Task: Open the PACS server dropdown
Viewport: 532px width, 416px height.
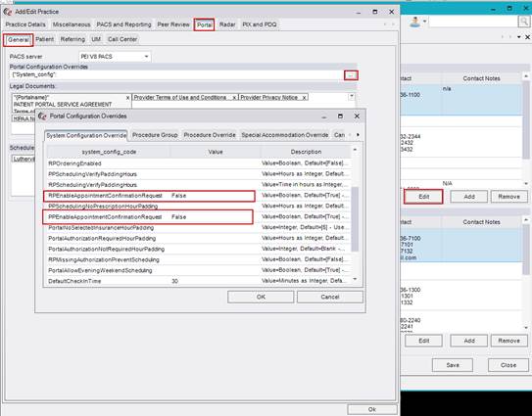Action: (146, 56)
